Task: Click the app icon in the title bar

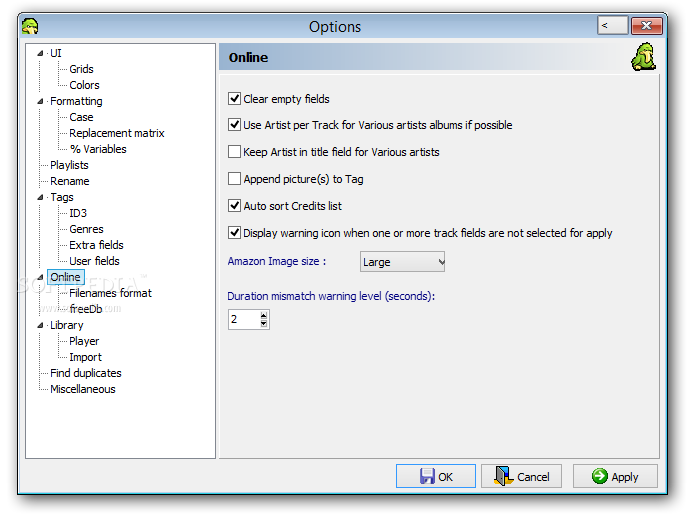Action: [30, 26]
